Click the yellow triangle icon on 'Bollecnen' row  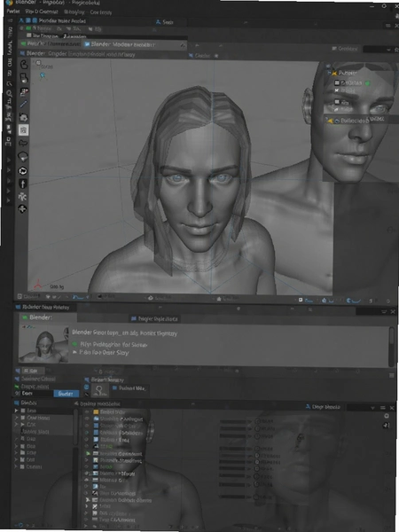pyautogui.click(x=330, y=121)
